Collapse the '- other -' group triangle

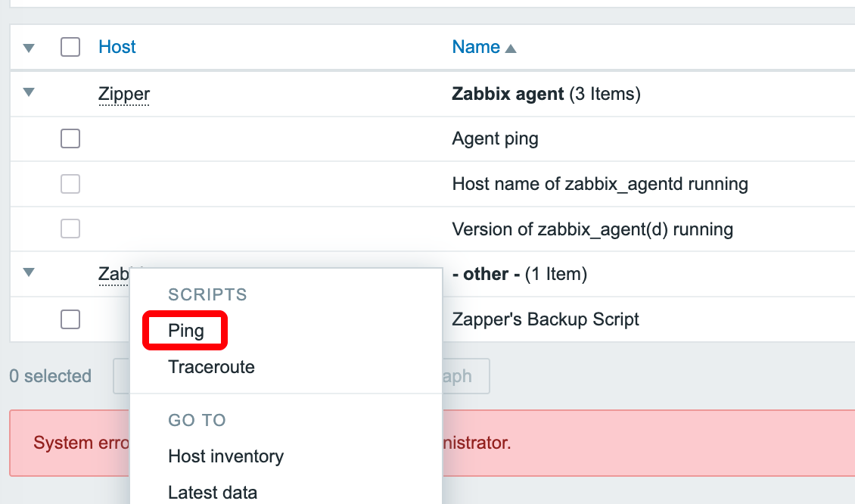point(29,273)
